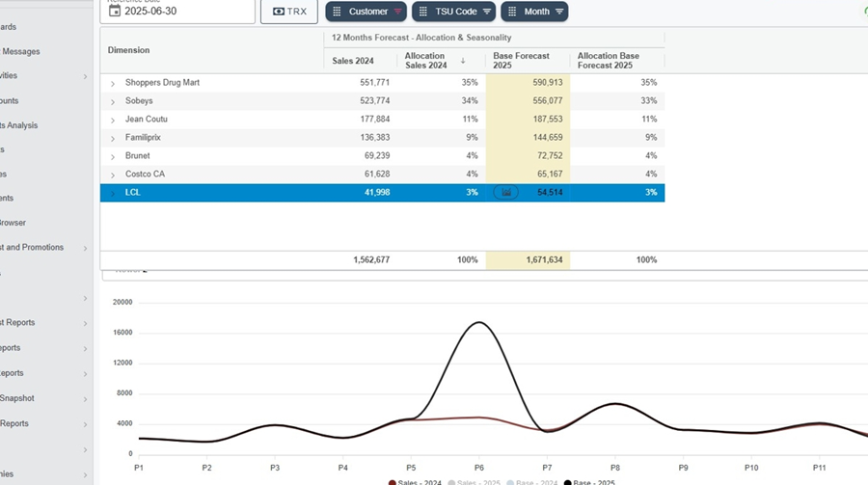Toggle Base - 2024 legend series
Viewport: 868px width, 485px height.
(532, 482)
